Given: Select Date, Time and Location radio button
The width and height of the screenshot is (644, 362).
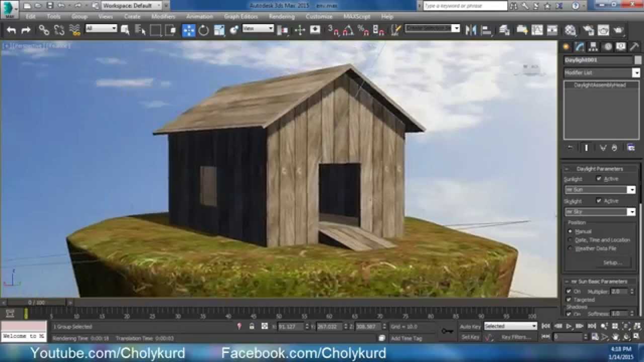Looking at the screenshot, I should point(570,240).
